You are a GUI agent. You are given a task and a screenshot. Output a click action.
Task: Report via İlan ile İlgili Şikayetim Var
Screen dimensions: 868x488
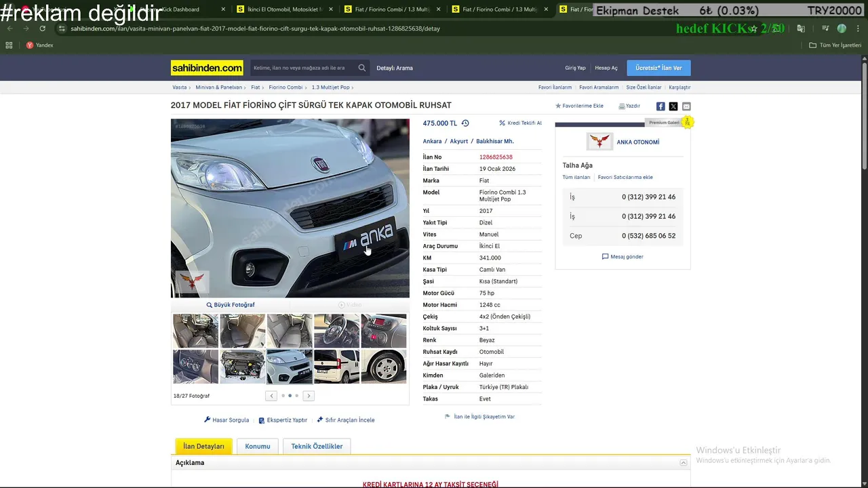479,417
